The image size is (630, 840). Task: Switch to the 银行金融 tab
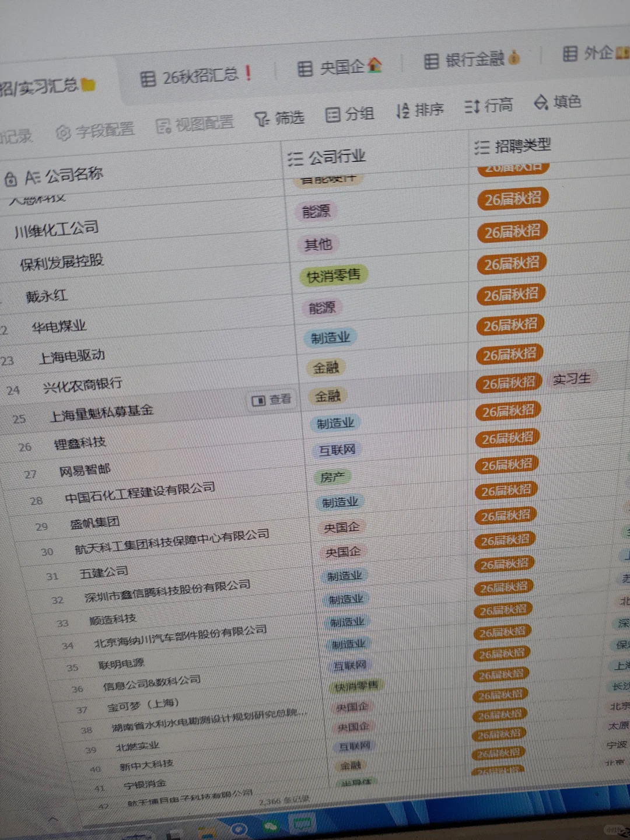coord(472,60)
